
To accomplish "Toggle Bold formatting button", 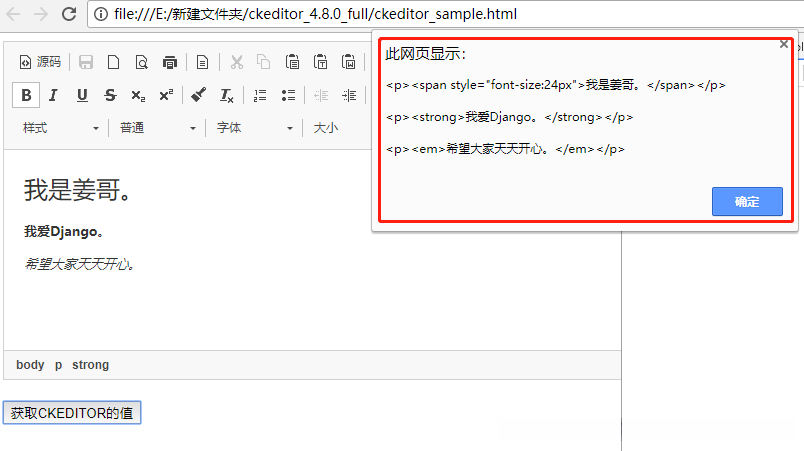I will click(x=26, y=95).
